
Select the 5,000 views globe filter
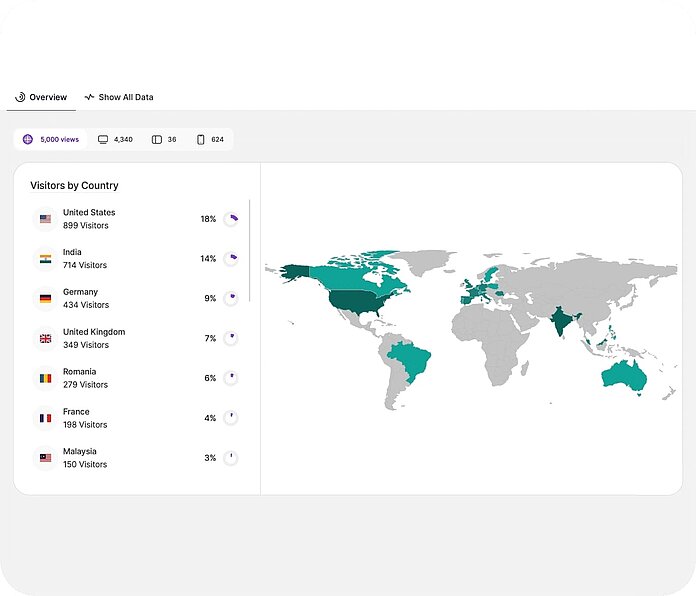tap(50, 140)
